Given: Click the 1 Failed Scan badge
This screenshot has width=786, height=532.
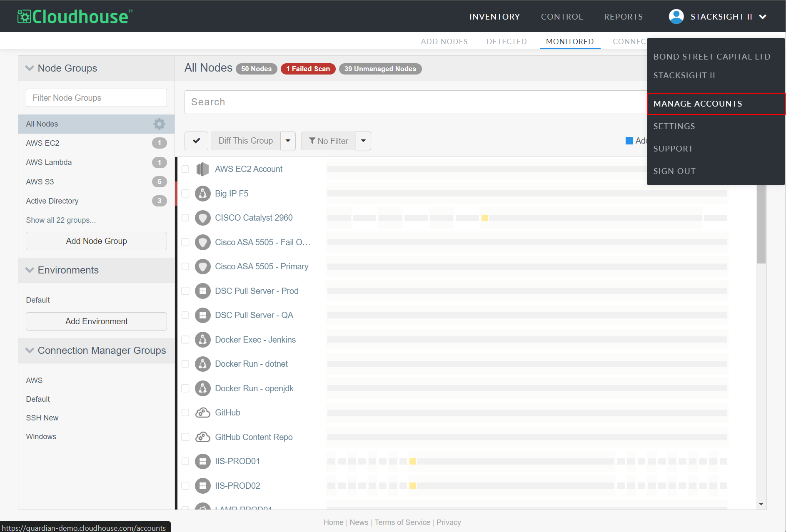Looking at the screenshot, I should coord(308,69).
